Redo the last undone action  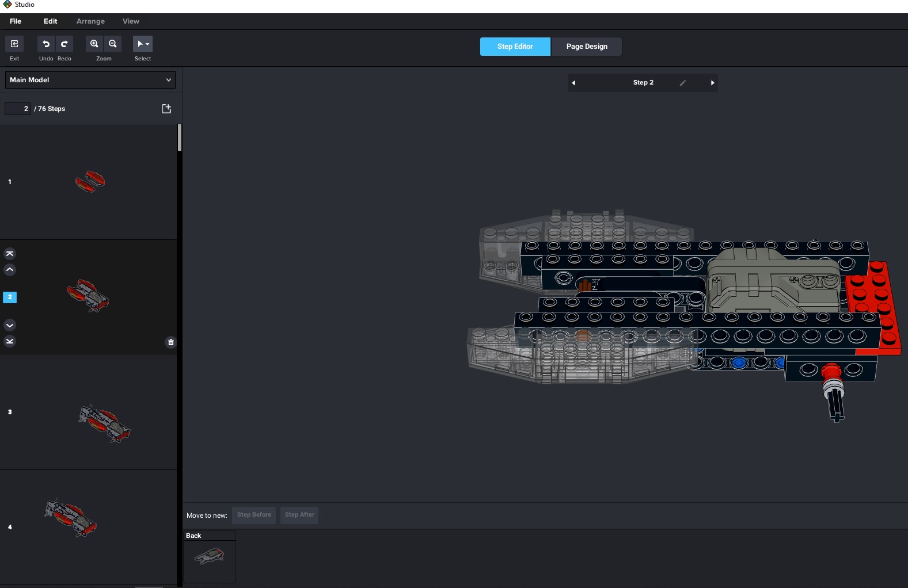click(64, 44)
